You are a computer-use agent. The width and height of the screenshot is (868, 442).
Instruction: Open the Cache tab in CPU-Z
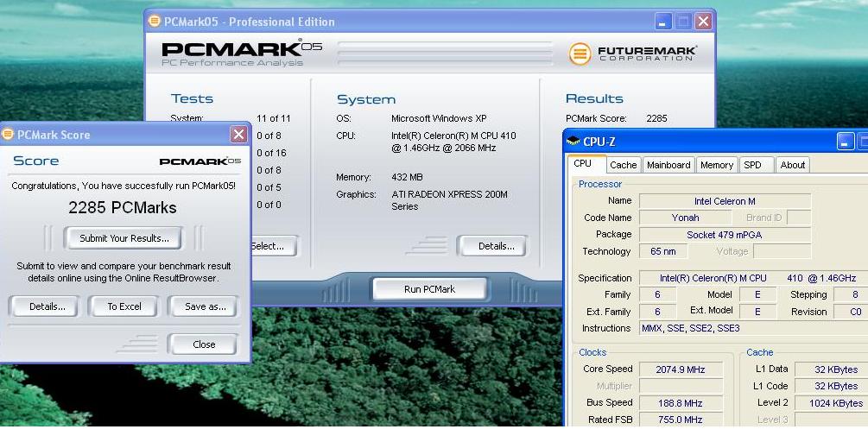pyautogui.click(x=624, y=165)
